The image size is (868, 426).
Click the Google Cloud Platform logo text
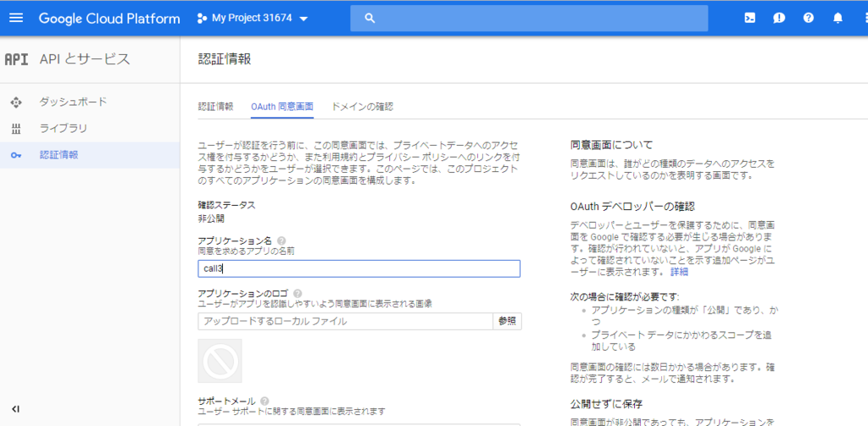tap(109, 19)
